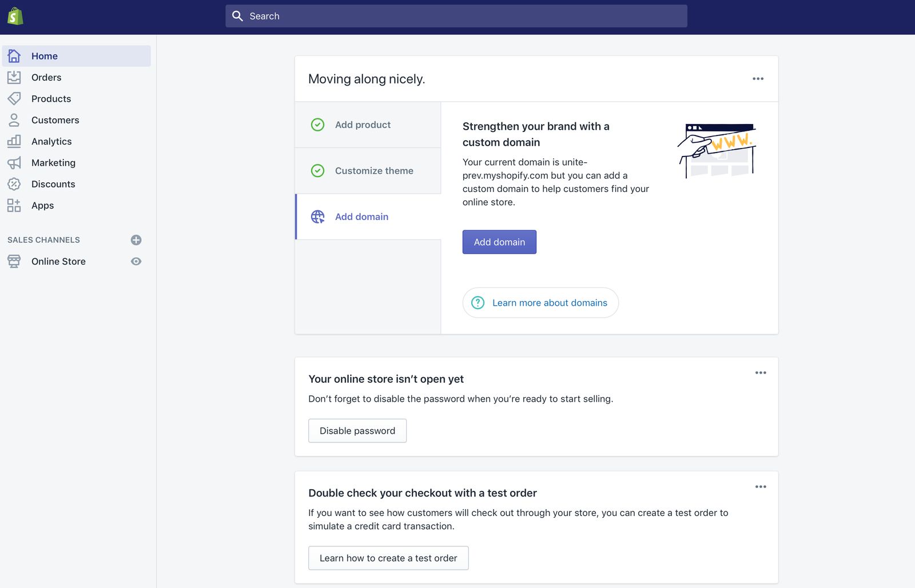Click the Orders inbox icon
This screenshot has height=588, width=915.
(14, 77)
